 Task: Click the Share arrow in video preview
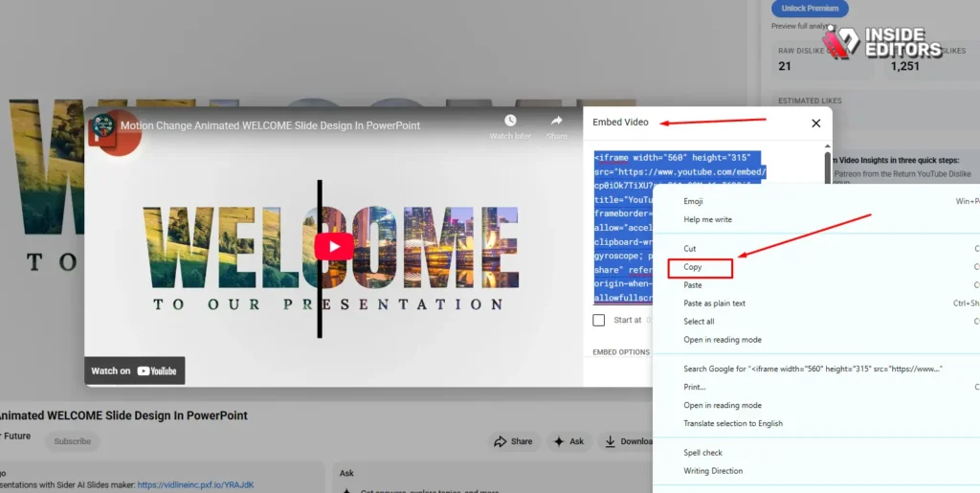click(556, 121)
